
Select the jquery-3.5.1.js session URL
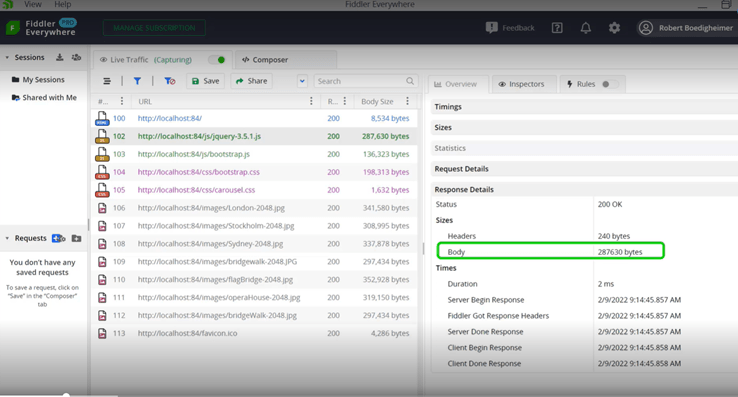pyautogui.click(x=199, y=136)
